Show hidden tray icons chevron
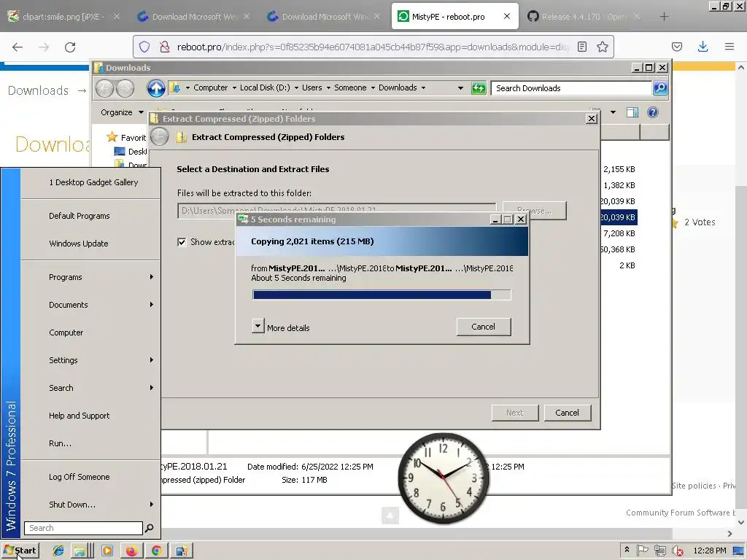The image size is (747, 560). [x=627, y=550]
